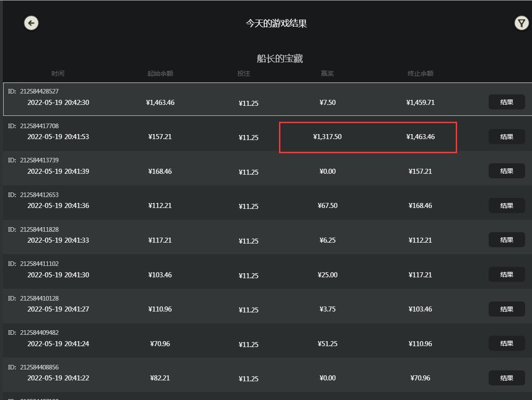View 结果 for the 20:41:36 game

coord(506,206)
